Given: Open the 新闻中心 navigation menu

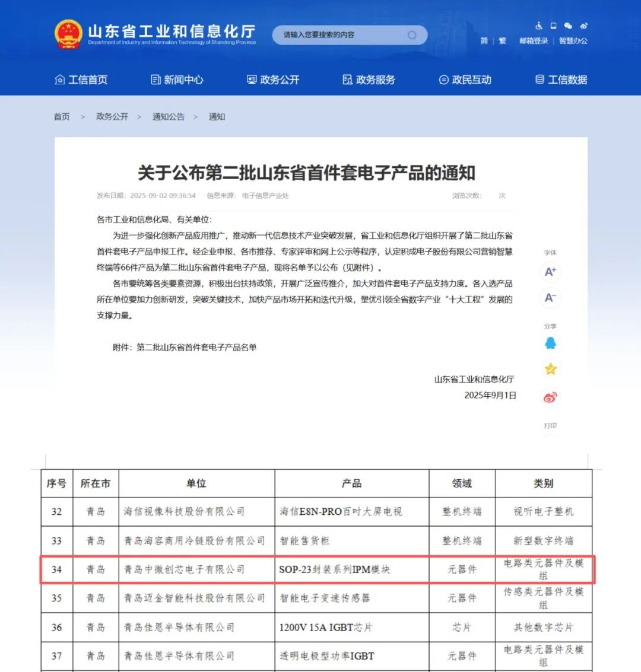Looking at the screenshot, I should (x=177, y=79).
